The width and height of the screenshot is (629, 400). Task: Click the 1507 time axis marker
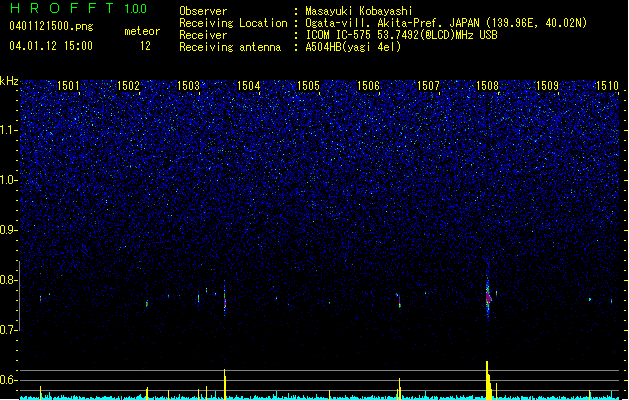(x=428, y=86)
